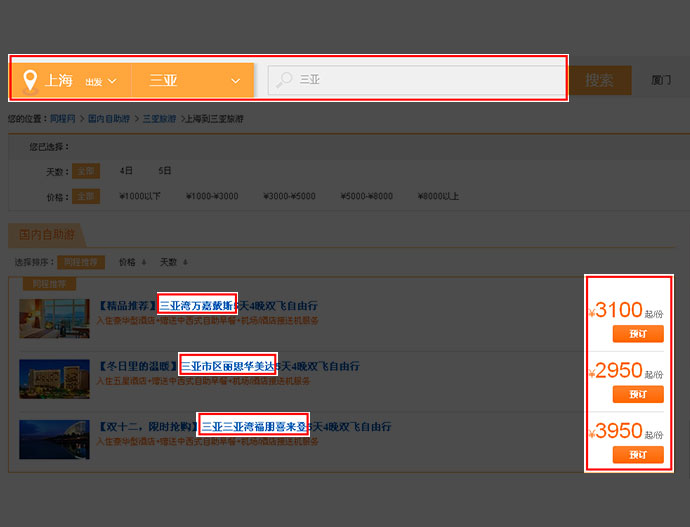The image size is (690, 527).
Task: Open the 三亚湾万嘉戴斯 hotel package link
Action: coord(197,305)
